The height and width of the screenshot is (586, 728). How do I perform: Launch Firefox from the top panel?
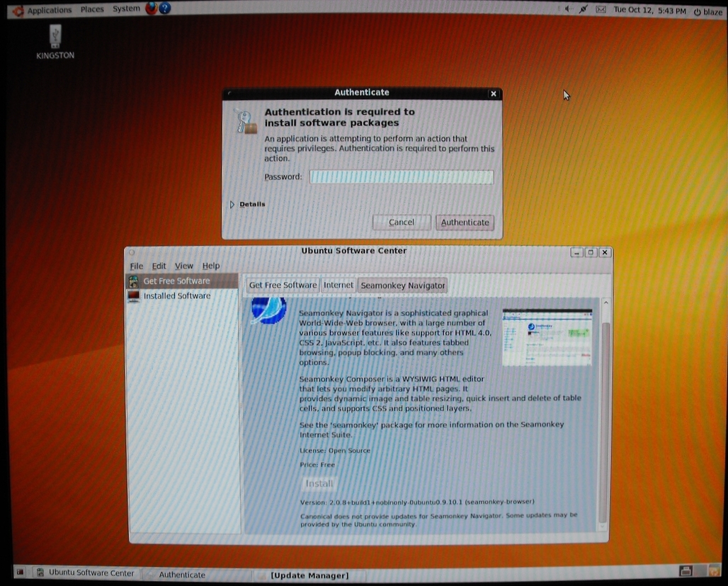[151, 9]
